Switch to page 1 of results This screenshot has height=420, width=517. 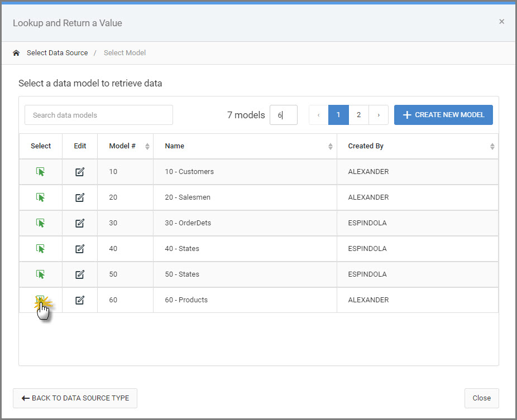point(338,115)
